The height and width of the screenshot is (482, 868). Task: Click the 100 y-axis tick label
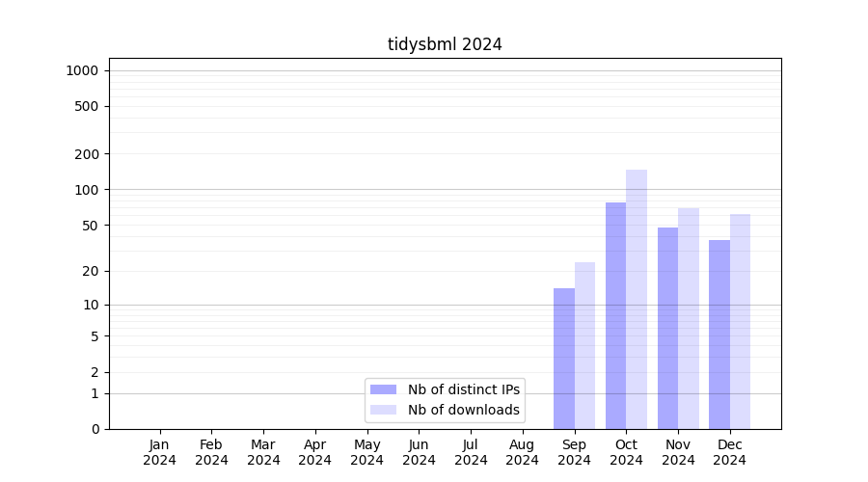[87, 190]
